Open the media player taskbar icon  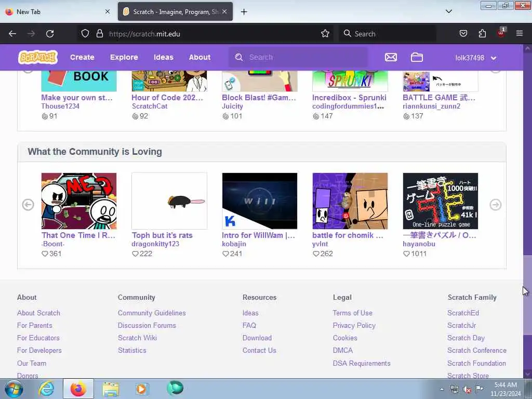(142, 389)
